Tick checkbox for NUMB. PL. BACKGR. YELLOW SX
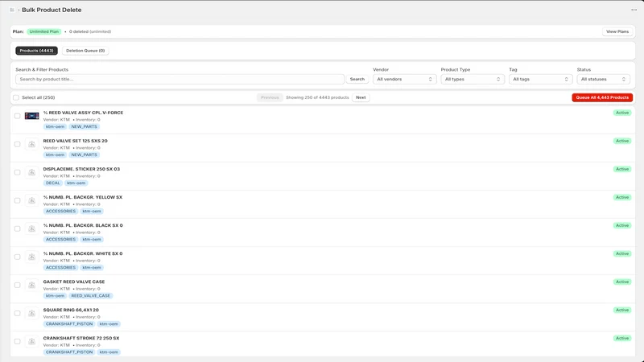The image size is (644, 362). [x=17, y=200]
